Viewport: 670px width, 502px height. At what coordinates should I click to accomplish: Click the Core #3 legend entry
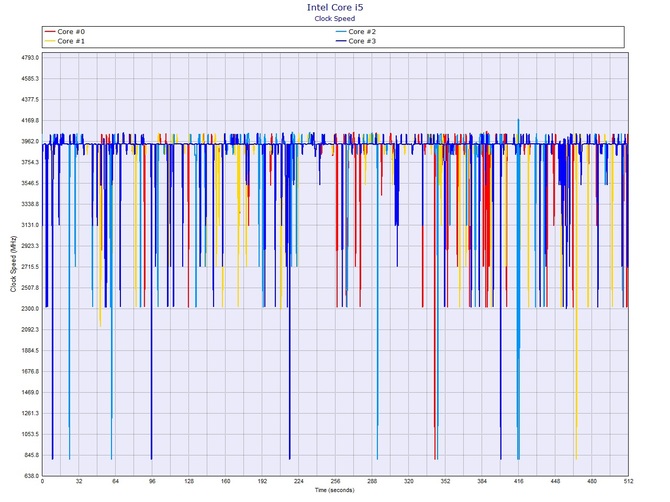click(356, 41)
